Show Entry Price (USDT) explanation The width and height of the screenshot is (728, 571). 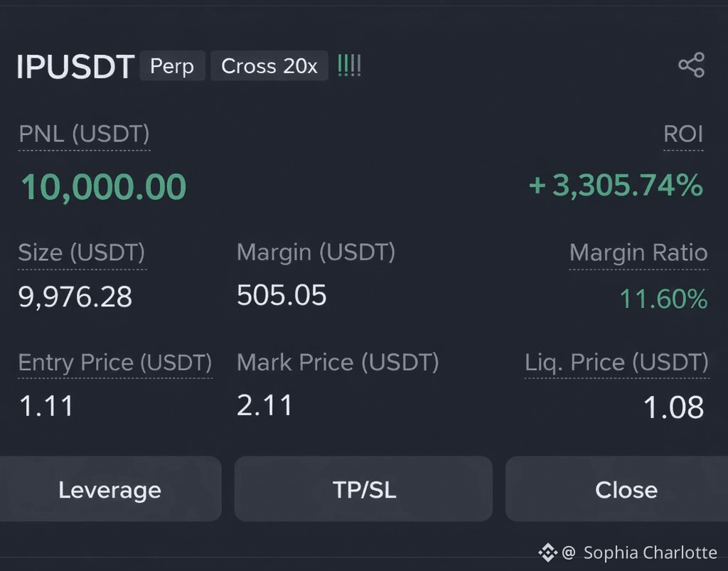click(x=115, y=363)
